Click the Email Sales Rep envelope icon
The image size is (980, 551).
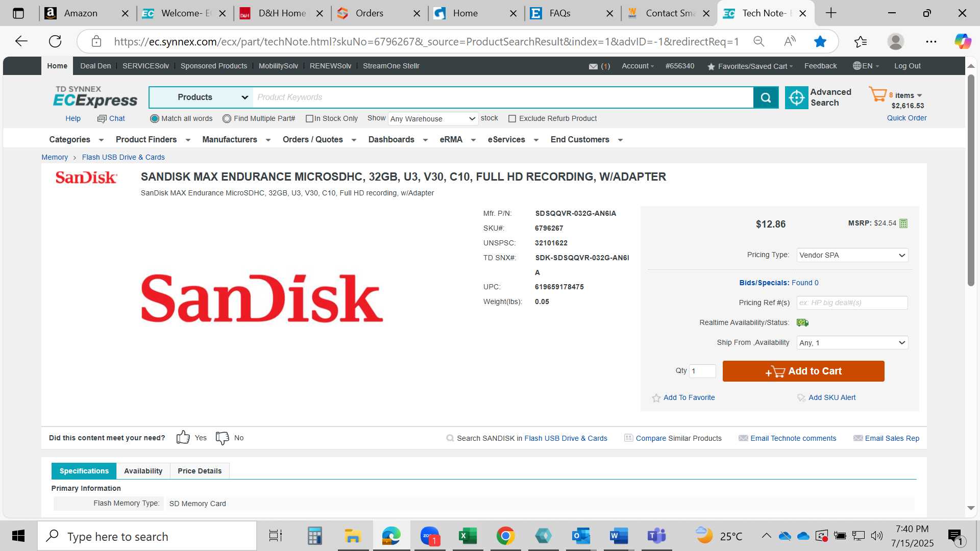click(858, 438)
